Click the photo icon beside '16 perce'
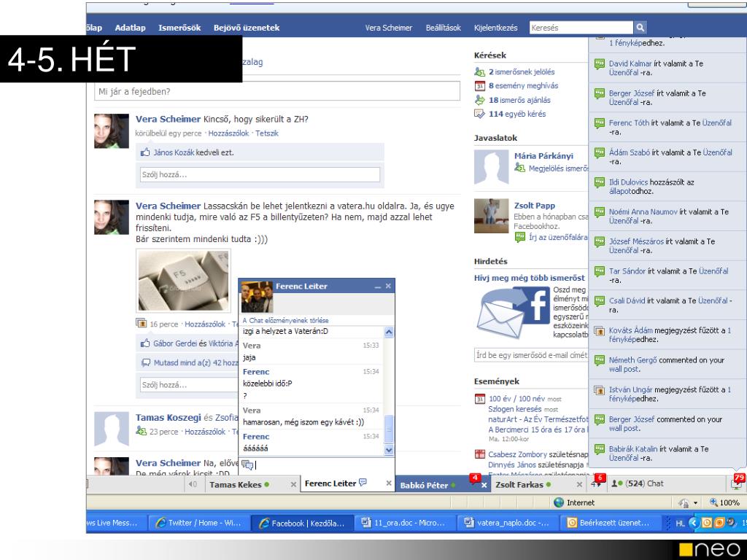 [x=141, y=323]
